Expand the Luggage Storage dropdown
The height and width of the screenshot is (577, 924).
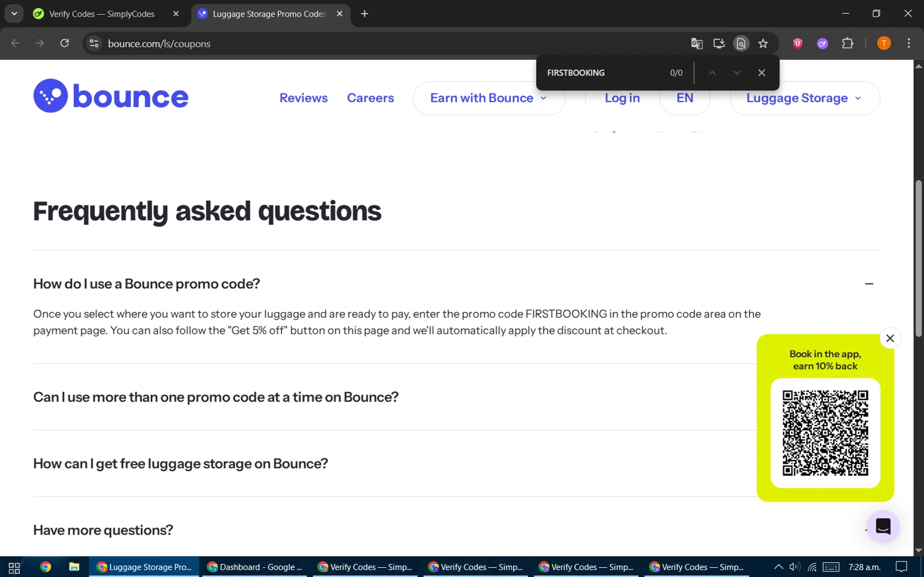804,98
